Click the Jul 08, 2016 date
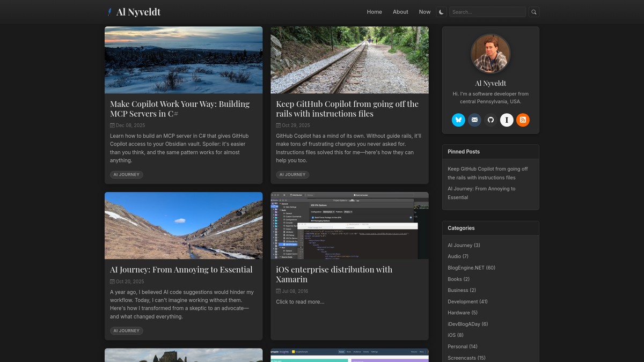 (295, 291)
